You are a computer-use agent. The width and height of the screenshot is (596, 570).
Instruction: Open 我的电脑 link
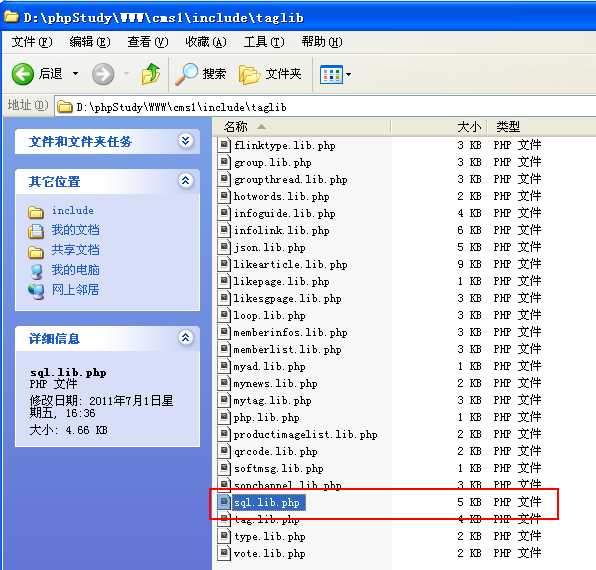[x=75, y=270]
